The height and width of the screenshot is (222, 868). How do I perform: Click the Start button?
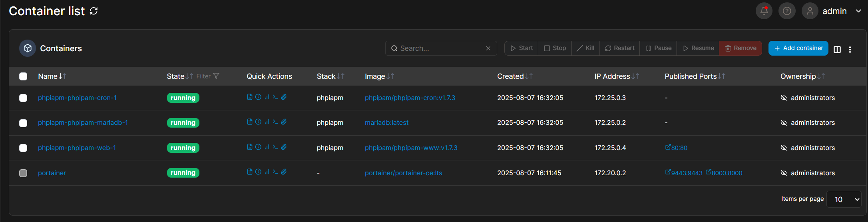522,48
